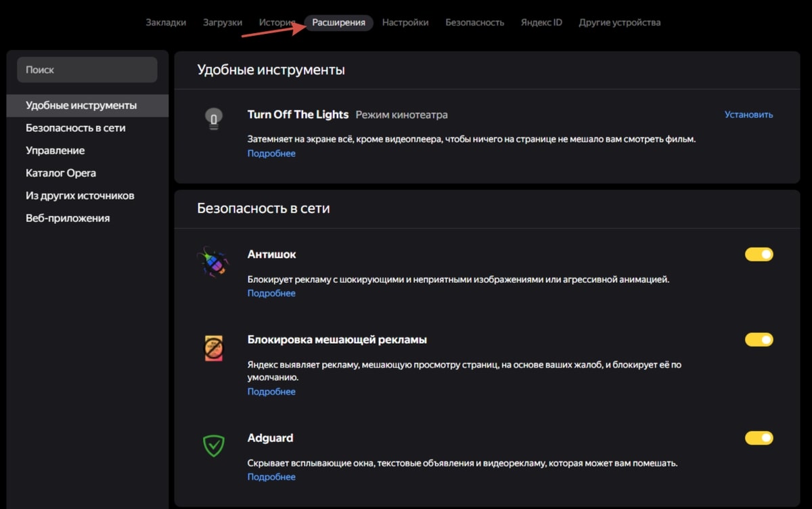Open Подробнее under Turn Off The Lights
The image size is (812, 509).
(x=271, y=154)
